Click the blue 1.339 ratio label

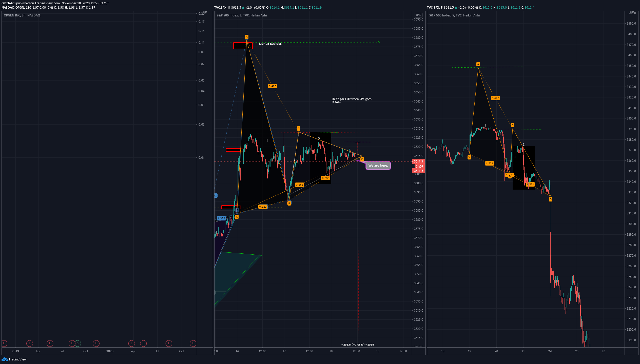[x=221, y=218]
